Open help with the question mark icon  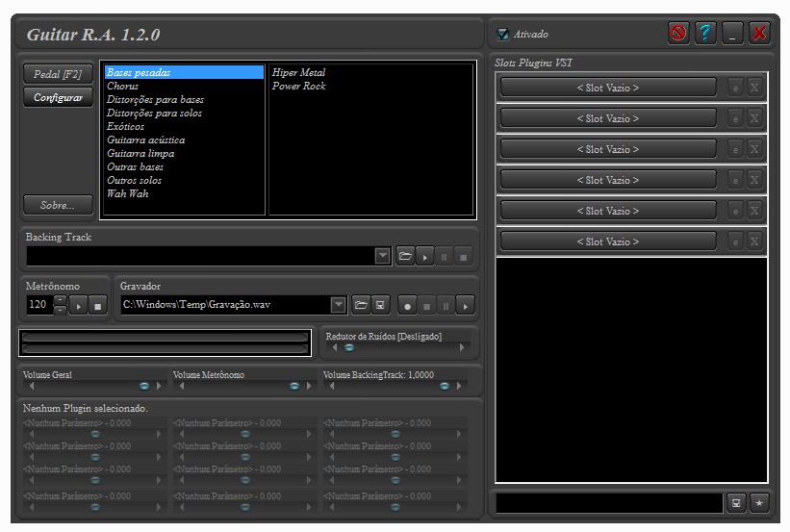click(x=705, y=34)
